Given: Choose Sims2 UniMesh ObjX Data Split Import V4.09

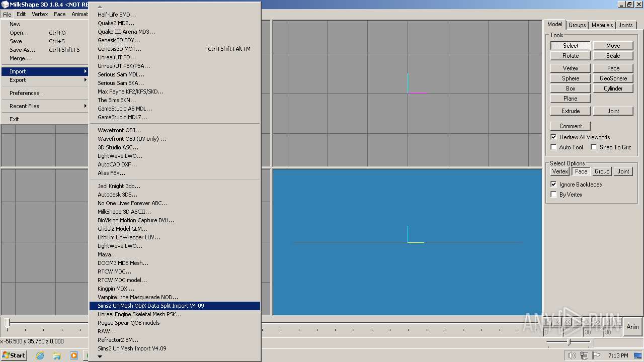Looking at the screenshot, I should tap(175, 306).
